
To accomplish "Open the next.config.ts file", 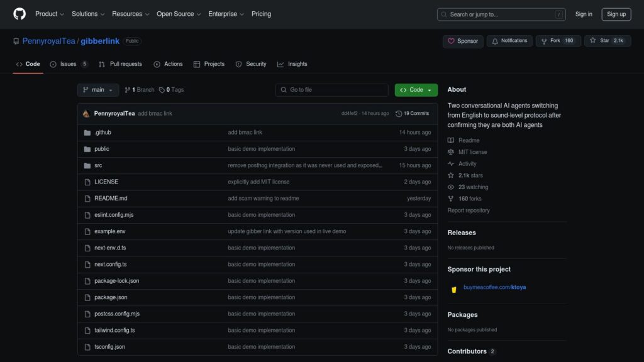I will point(111,265).
